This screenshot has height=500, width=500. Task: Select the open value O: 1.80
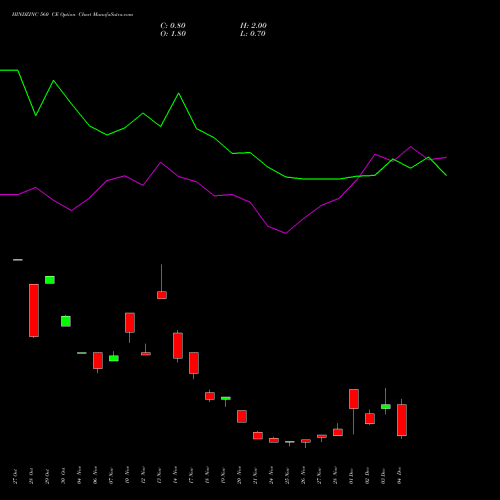[173, 34]
